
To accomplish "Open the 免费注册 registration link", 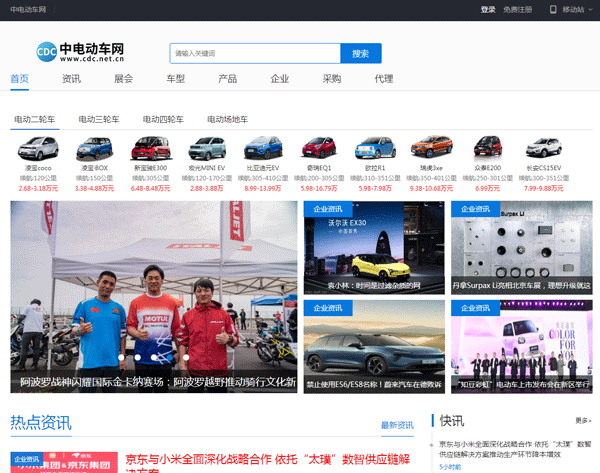I will pyautogui.click(x=517, y=10).
